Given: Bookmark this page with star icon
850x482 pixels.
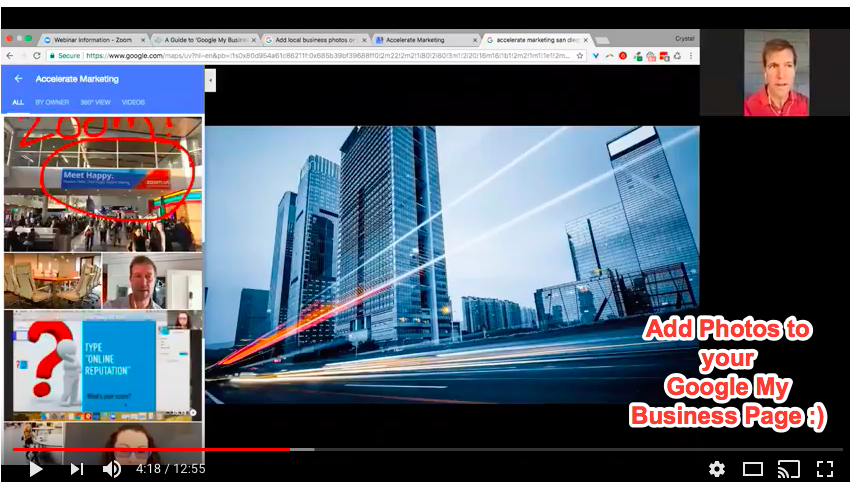Looking at the screenshot, I should (x=580, y=56).
